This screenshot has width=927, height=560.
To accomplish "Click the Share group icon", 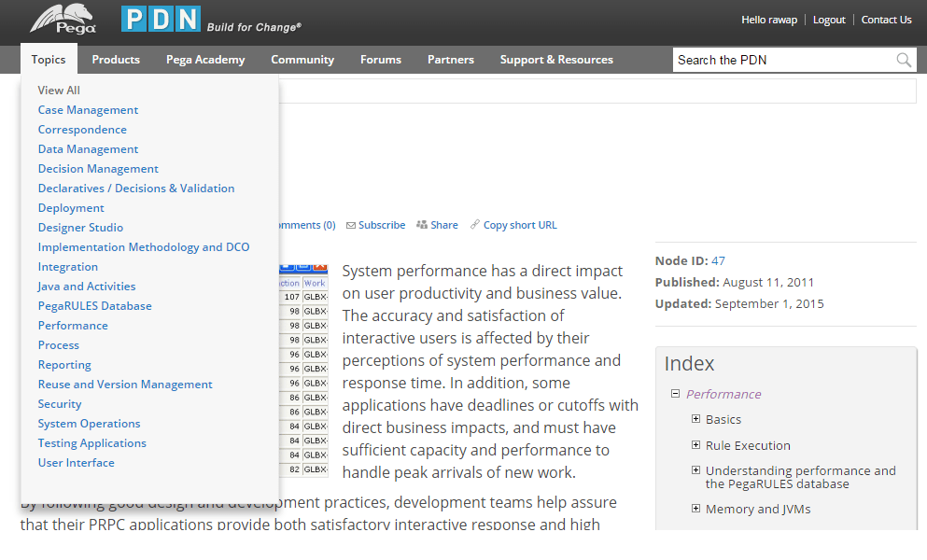I will pos(422,224).
